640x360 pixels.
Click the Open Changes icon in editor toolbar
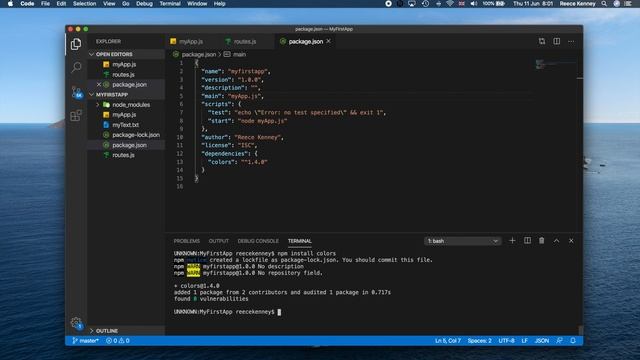[542, 41]
